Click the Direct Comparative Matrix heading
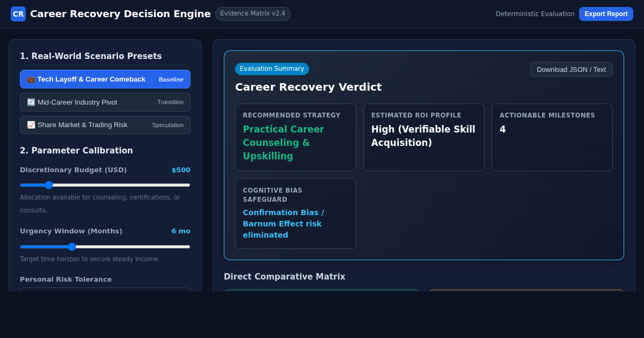Screen dimensions: 644x338 [x=284, y=277]
